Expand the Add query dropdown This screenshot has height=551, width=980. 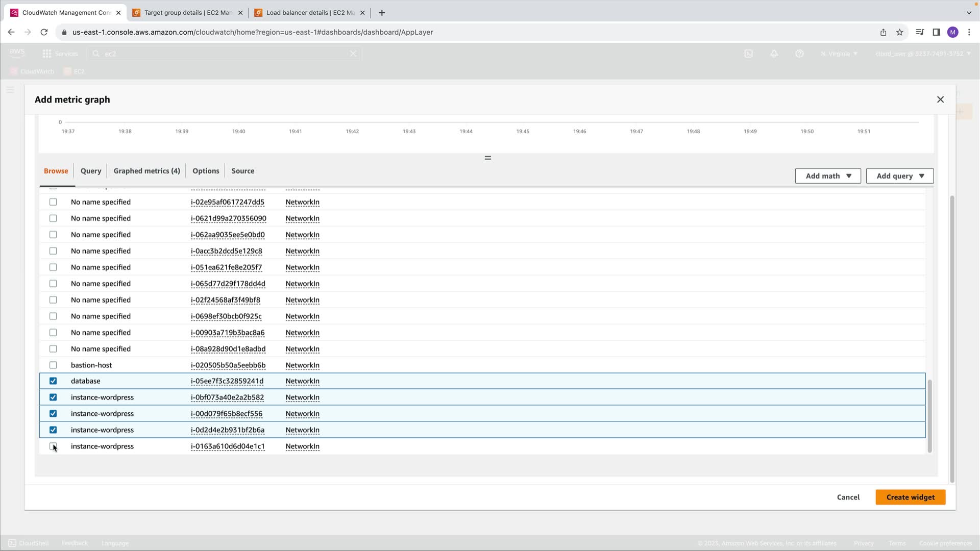tap(899, 176)
